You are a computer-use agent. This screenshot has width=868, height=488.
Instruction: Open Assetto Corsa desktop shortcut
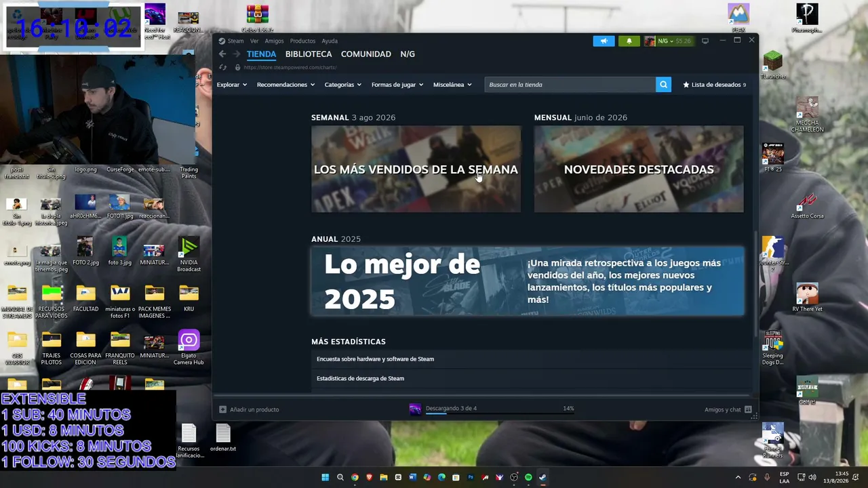(x=807, y=205)
